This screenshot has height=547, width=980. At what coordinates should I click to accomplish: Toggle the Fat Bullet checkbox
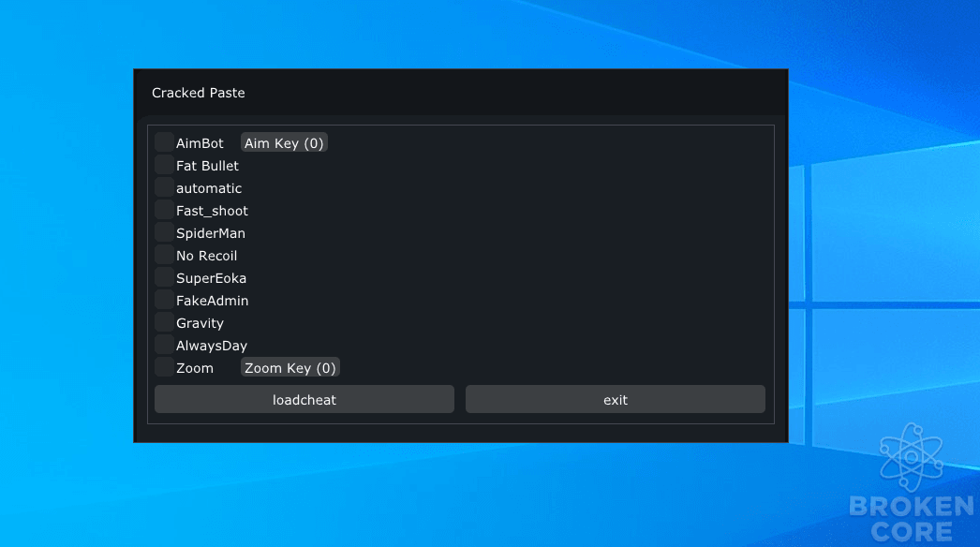click(164, 165)
